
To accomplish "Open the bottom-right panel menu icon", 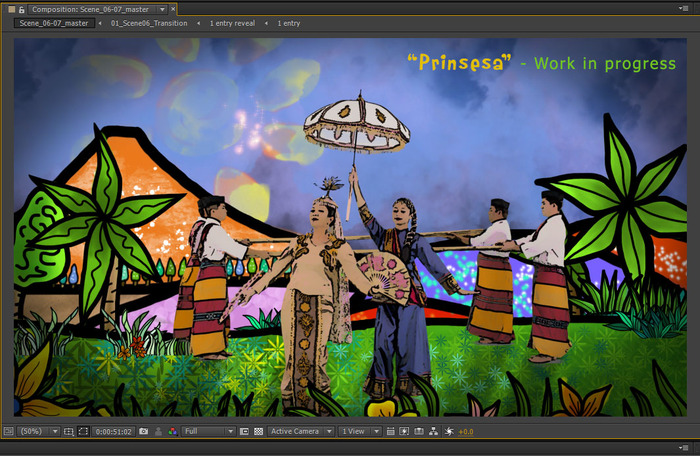I will click(683, 447).
